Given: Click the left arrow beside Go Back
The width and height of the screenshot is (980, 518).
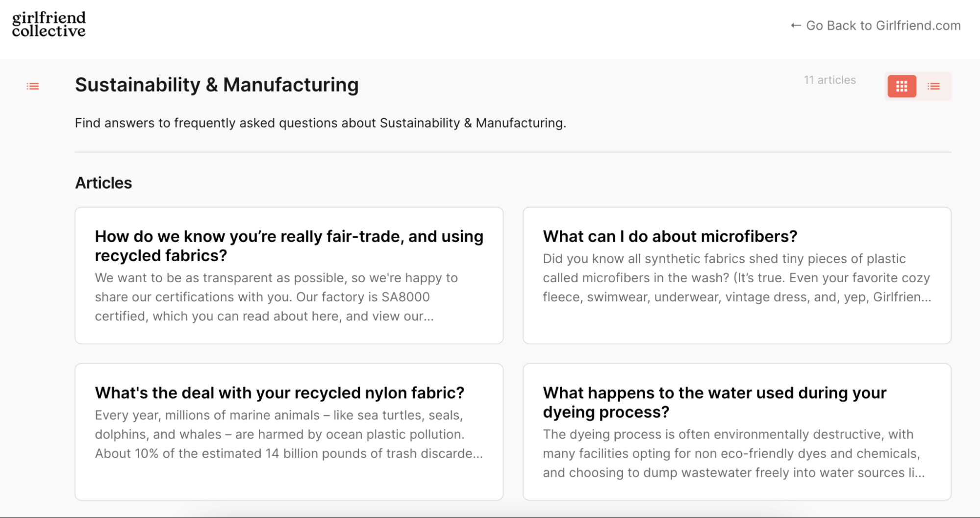Looking at the screenshot, I should [x=796, y=25].
